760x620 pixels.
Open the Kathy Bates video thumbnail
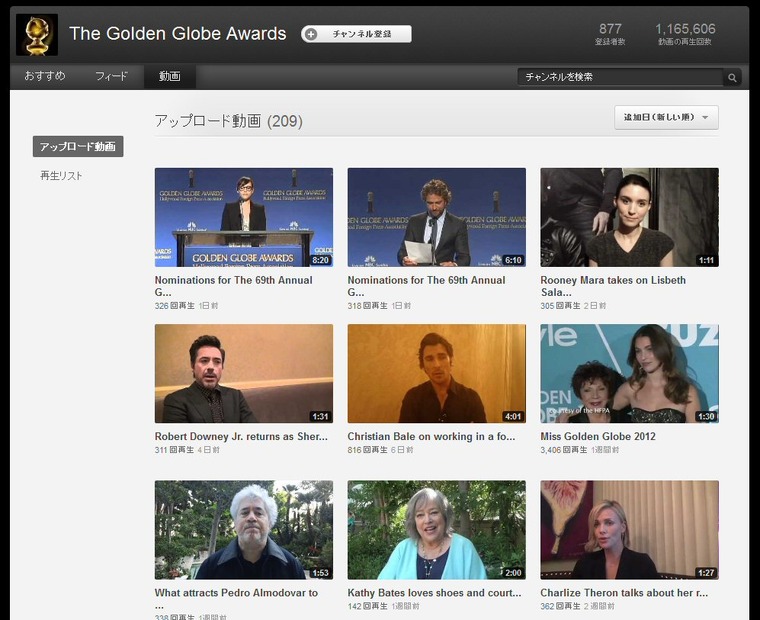[x=437, y=530]
